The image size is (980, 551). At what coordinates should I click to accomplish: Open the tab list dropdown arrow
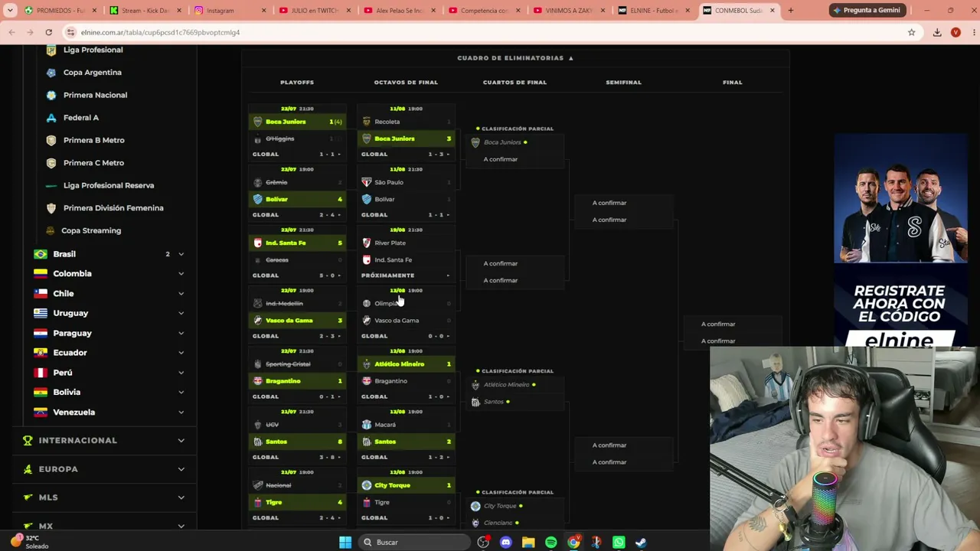[x=10, y=11]
